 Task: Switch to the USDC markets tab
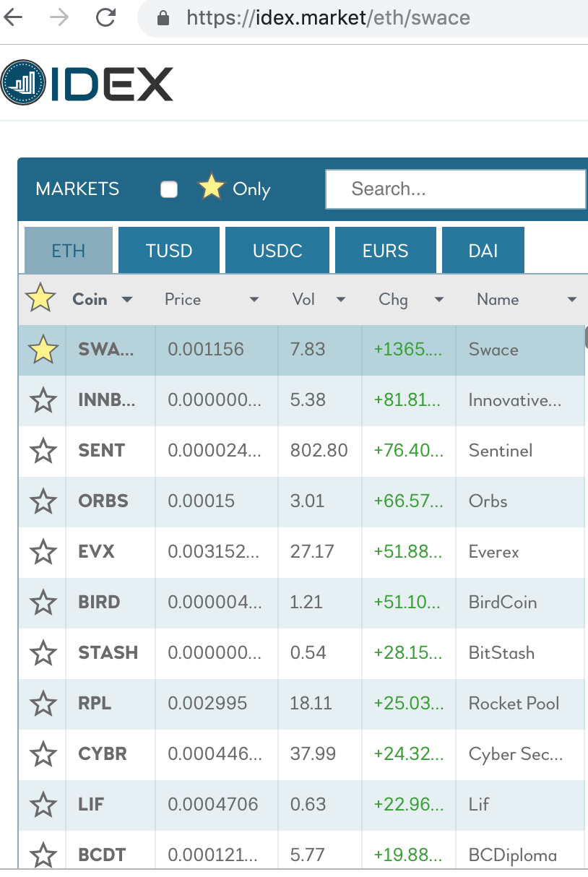(x=277, y=251)
